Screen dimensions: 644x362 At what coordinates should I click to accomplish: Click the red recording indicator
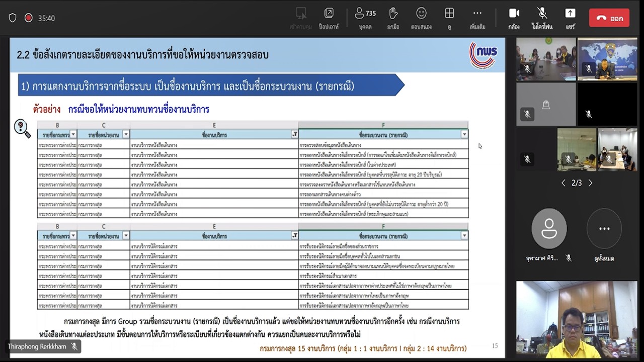click(x=29, y=18)
